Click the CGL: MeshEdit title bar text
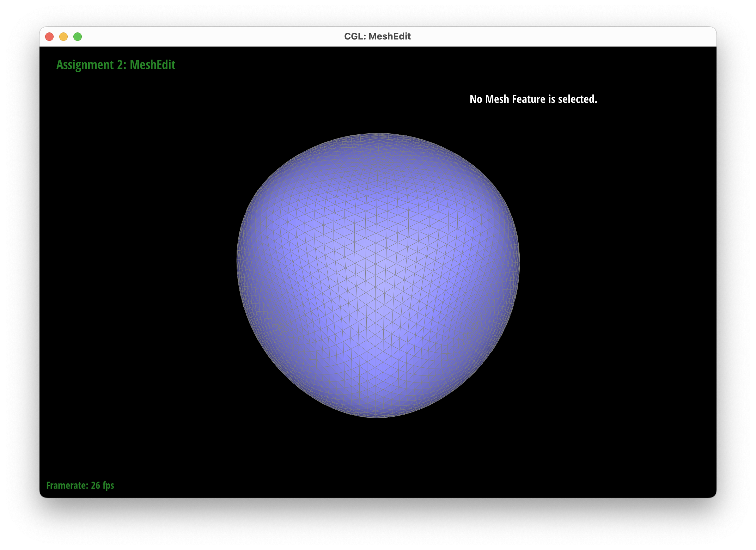This screenshot has height=550, width=756. tap(378, 36)
